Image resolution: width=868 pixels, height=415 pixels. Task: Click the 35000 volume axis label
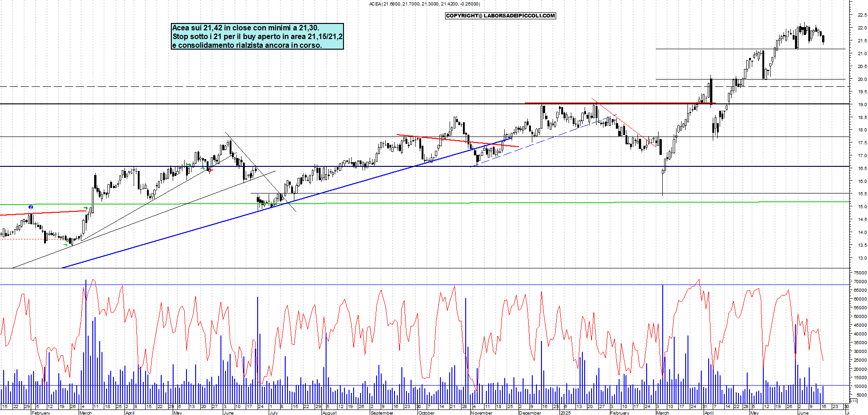point(860,343)
